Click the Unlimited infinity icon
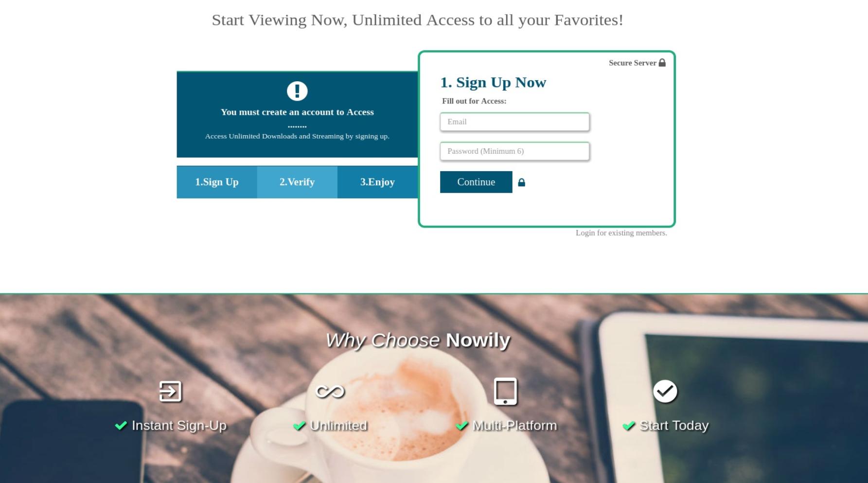 point(330,391)
